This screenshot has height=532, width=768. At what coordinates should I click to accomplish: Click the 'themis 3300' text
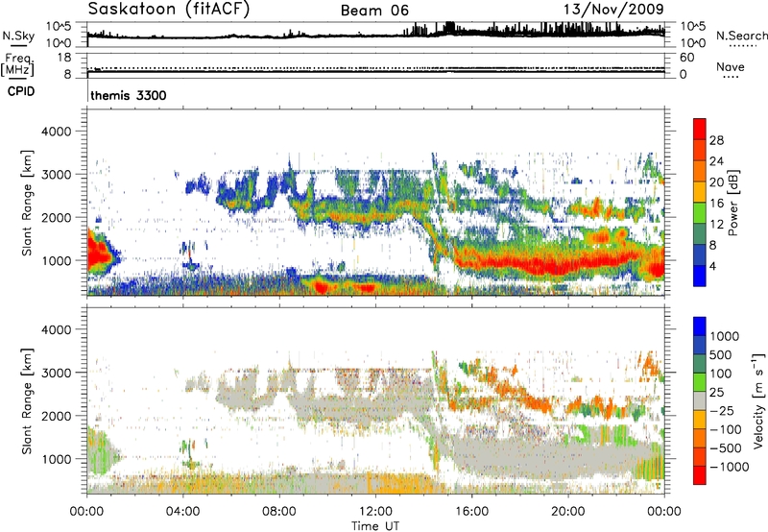[x=129, y=95]
